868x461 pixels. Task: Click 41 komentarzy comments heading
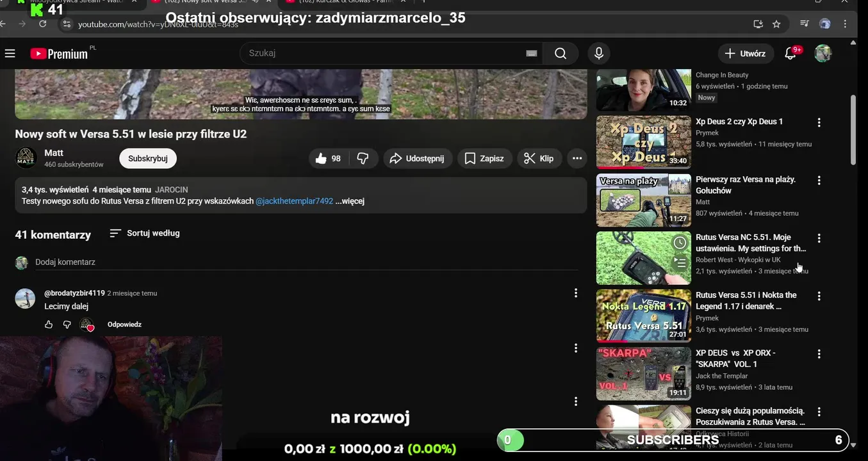click(53, 235)
